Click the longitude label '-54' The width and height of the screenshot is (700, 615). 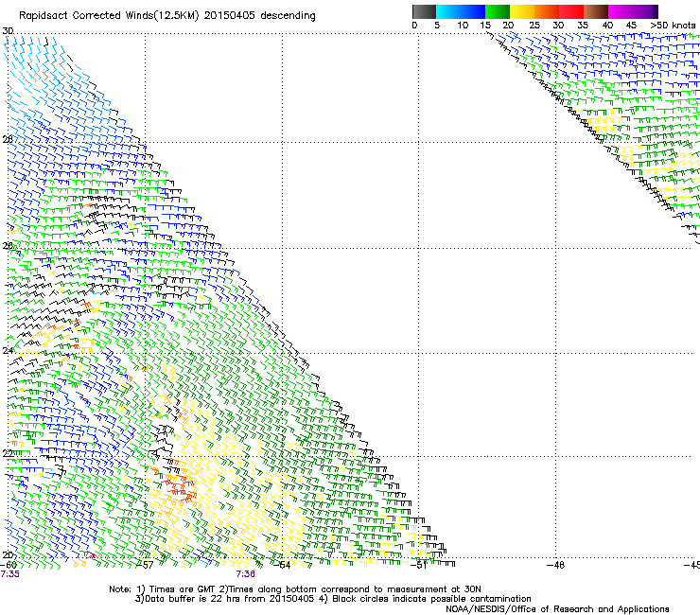pos(282,565)
